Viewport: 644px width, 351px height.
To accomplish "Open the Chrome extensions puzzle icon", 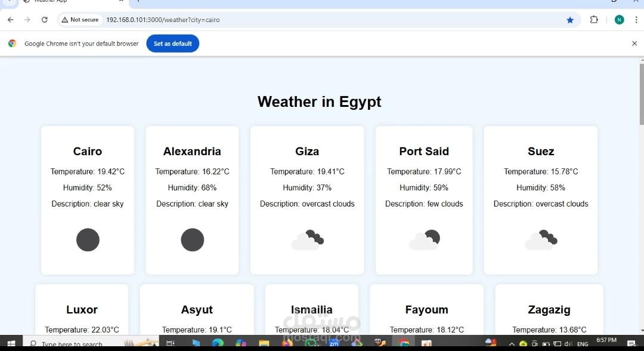I will pos(594,20).
